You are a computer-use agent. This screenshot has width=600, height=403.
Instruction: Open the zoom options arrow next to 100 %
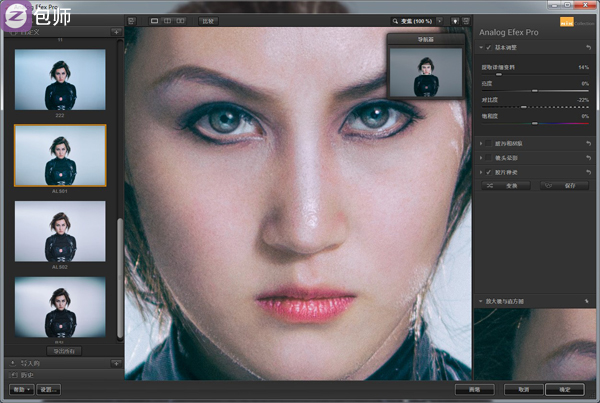coord(439,21)
